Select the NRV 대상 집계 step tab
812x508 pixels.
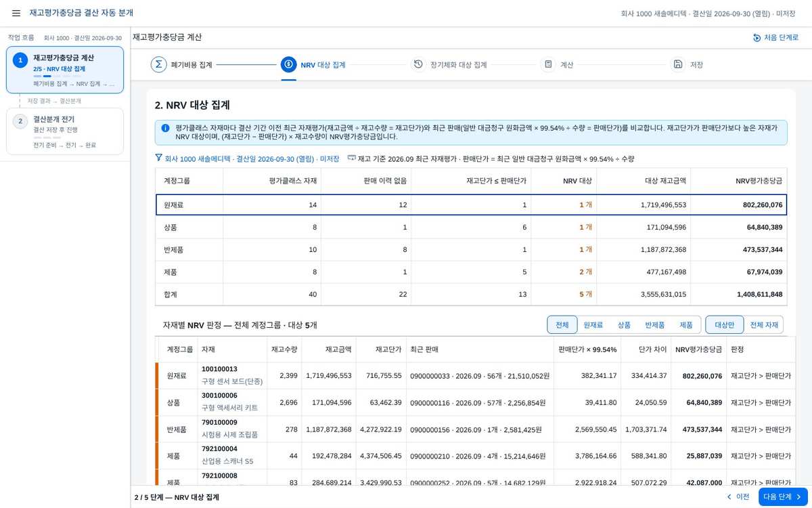(x=313, y=65)
